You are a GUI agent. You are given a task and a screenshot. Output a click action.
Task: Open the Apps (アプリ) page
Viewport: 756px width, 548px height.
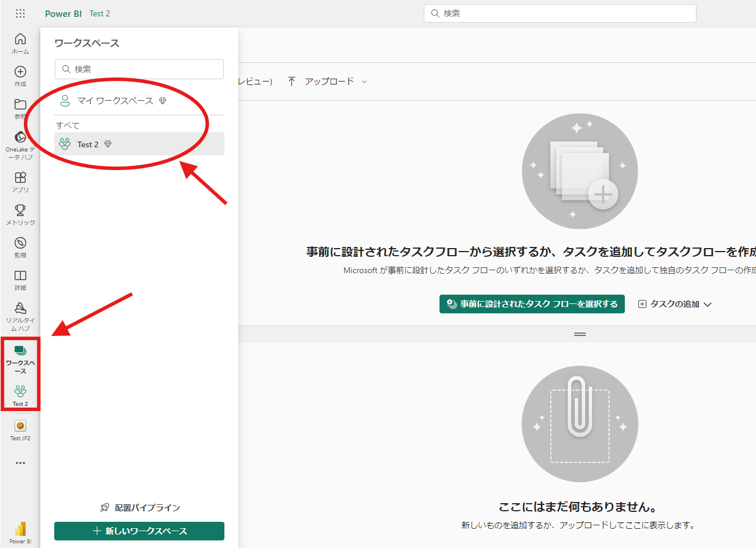coord(20,182)
